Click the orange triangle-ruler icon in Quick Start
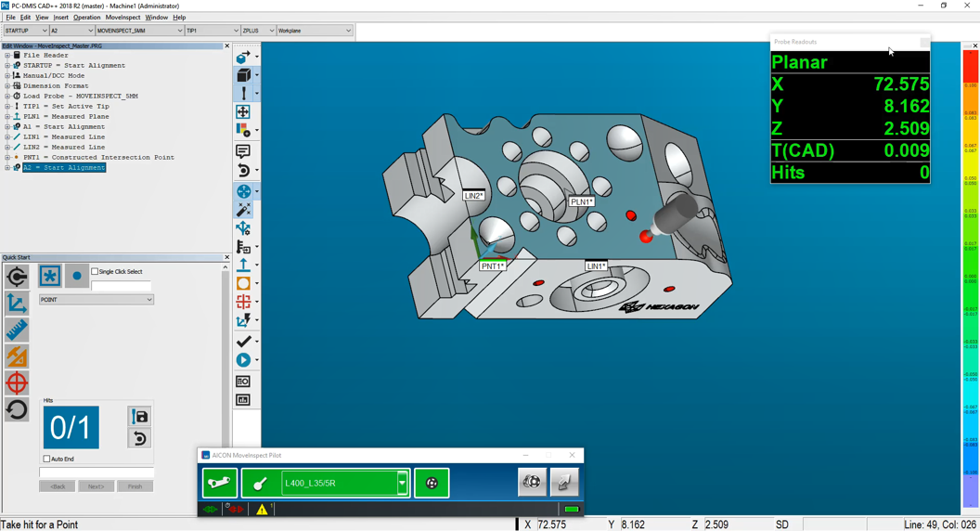This screenshot has width=980, height=531. pyautogui.click(x=17, y=356)
